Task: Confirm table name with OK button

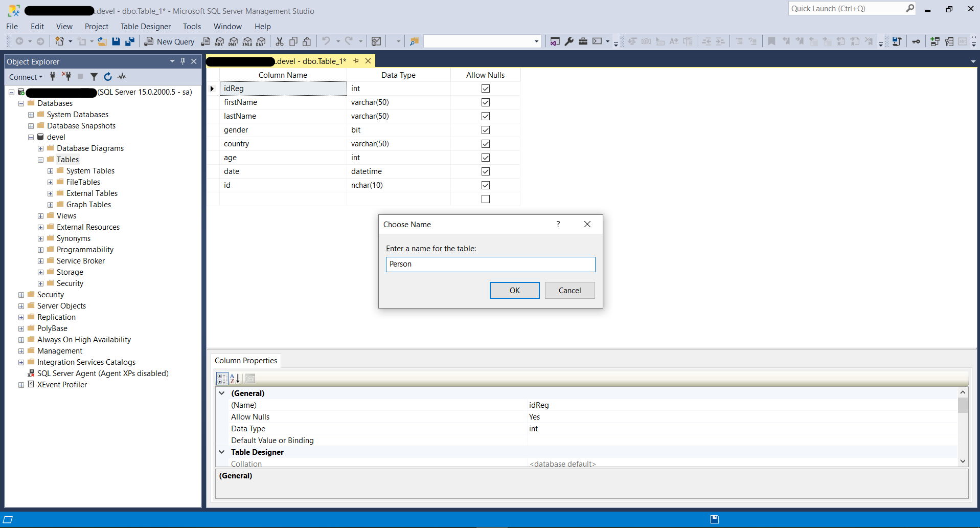Action: [x=514, y=291]
